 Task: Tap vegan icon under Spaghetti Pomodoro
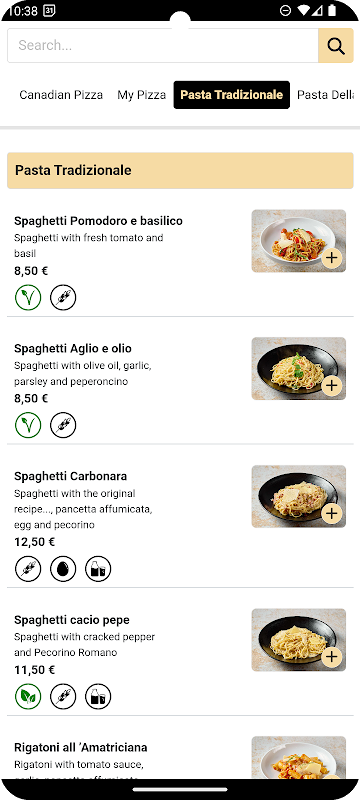[x=28, y=297]
